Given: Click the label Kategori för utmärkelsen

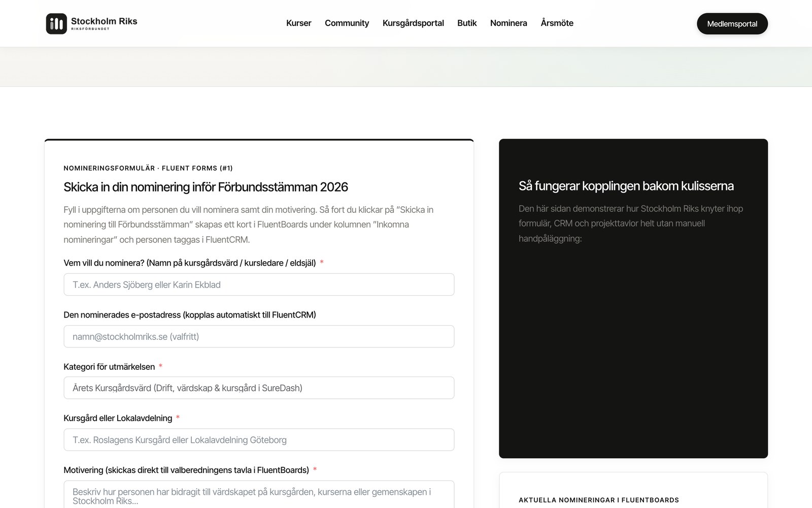Looking at the screenshot, I should [109, 366].
